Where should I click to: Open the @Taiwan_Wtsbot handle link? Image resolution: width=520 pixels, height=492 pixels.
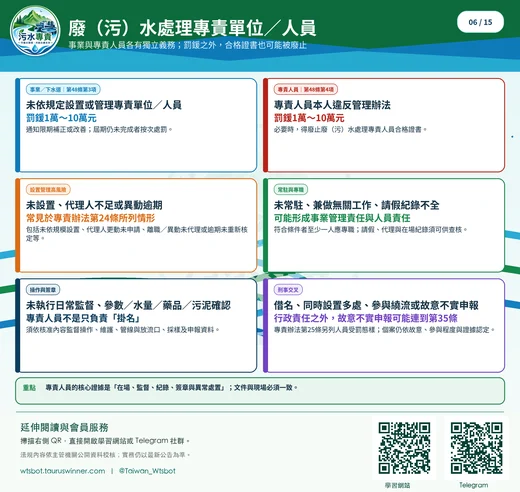pos(147,471)
